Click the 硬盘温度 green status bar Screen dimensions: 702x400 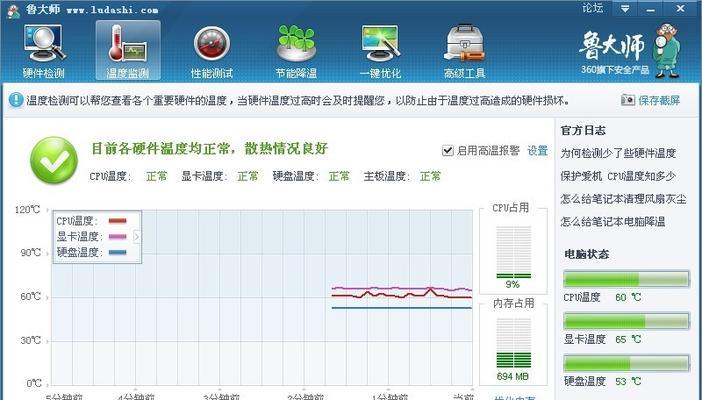(626, 363)
